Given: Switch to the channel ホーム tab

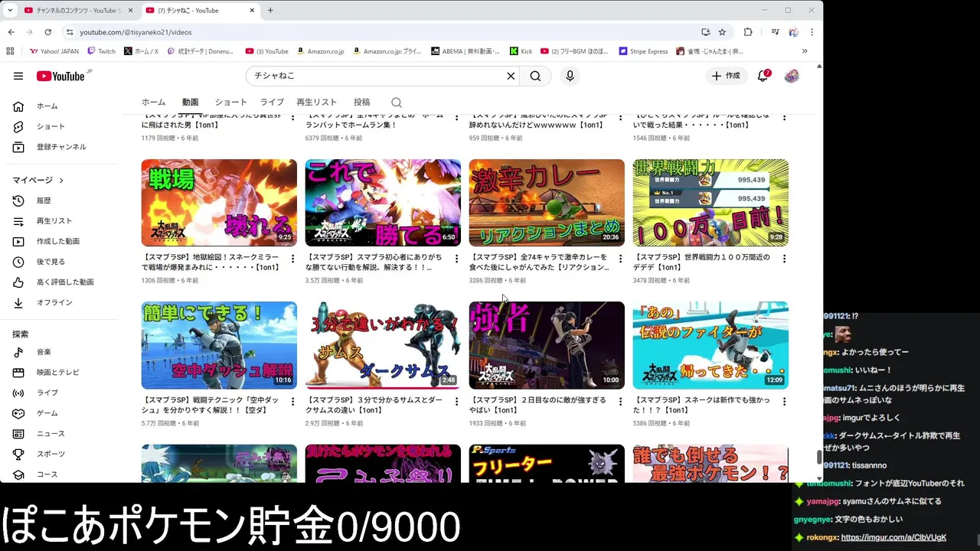Looking at the screenshot, I should pos(153,102).
